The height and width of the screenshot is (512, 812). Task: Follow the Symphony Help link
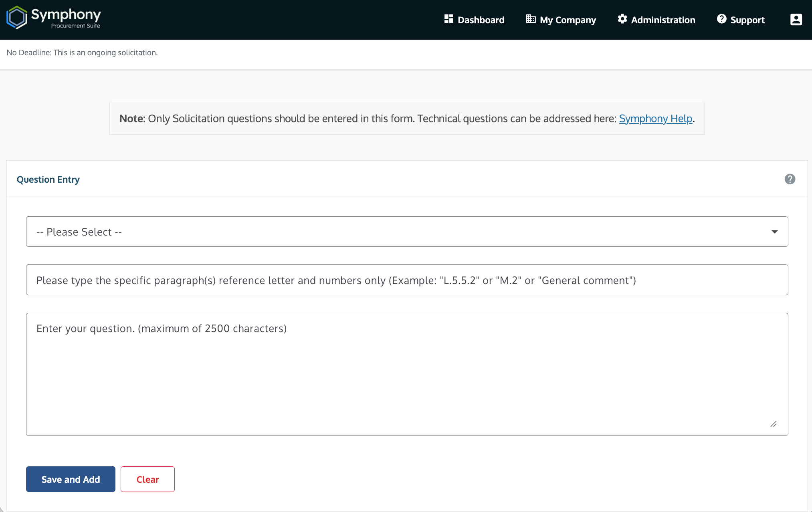tap(656, 119)
